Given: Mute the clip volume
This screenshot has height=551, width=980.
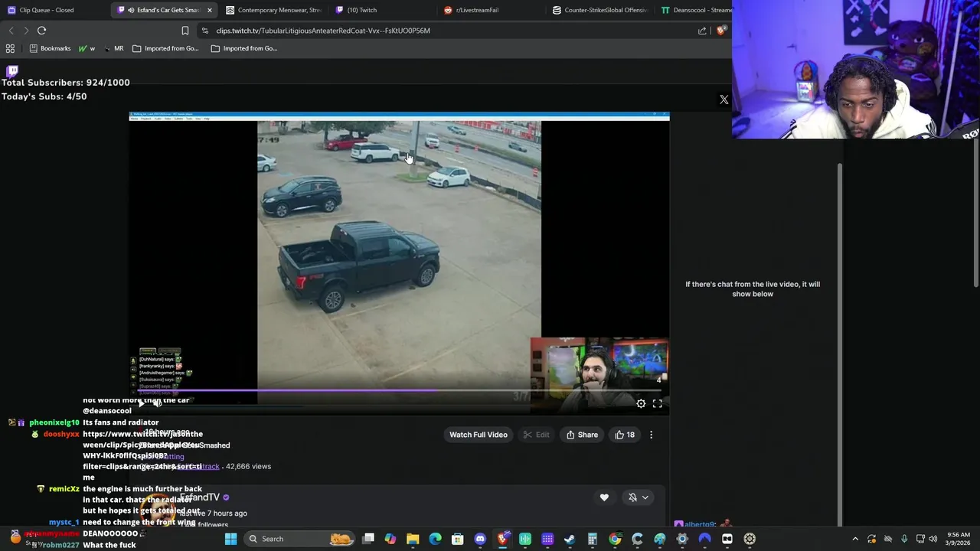Looking at the screenshot, I should click(x=159, y=403).
